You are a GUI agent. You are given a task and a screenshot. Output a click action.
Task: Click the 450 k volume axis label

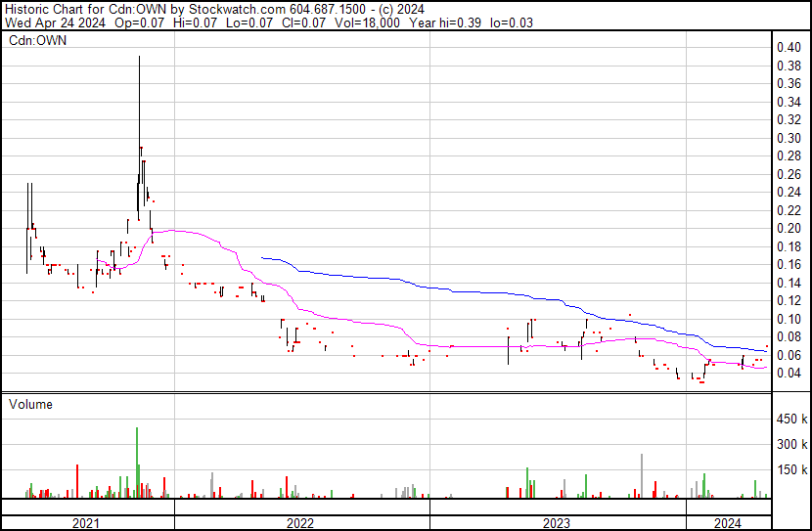(x=791, y=419)
